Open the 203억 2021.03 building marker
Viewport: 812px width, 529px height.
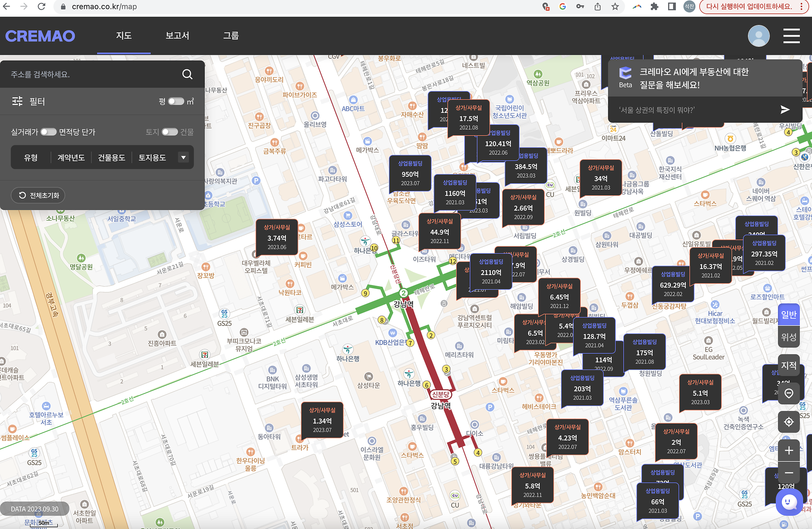click(x=582, y=388)
